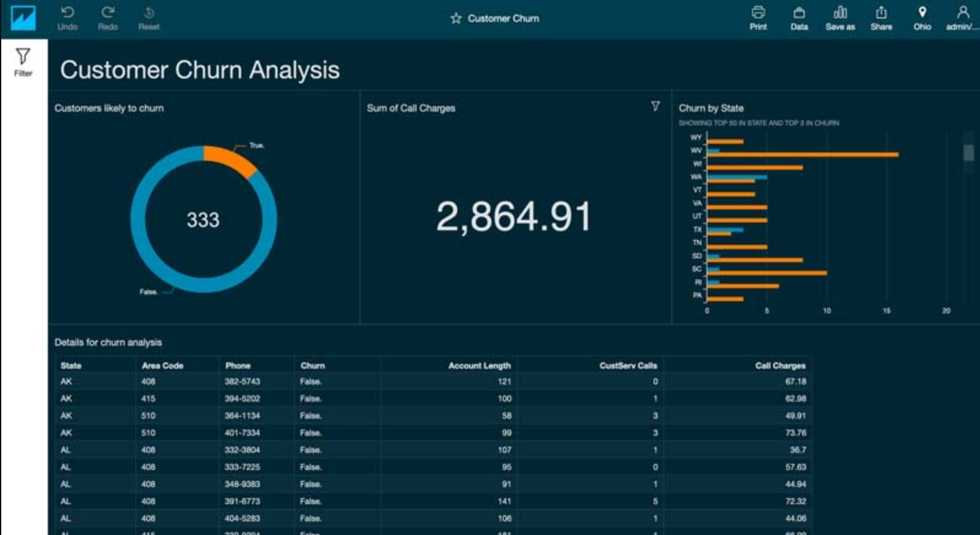Click phone number 404-5283
980x535 pixels.
pyautogui.click(x=242, y=518)
